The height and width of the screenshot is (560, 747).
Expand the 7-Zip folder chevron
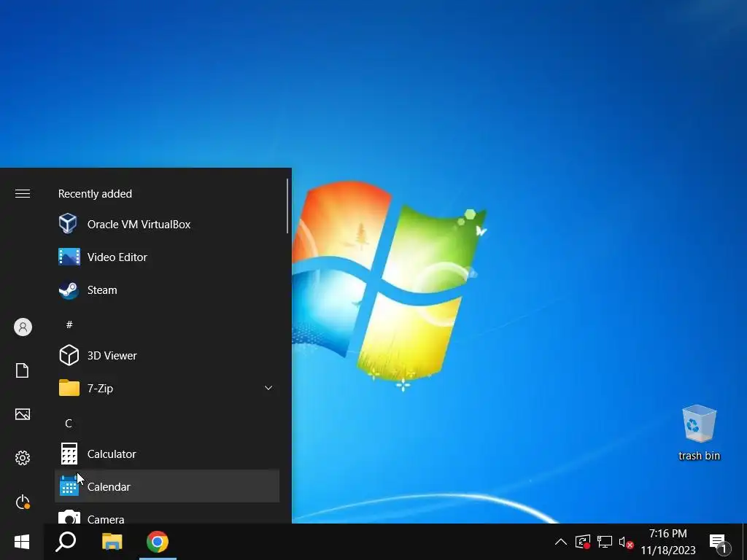click(268, 388)
